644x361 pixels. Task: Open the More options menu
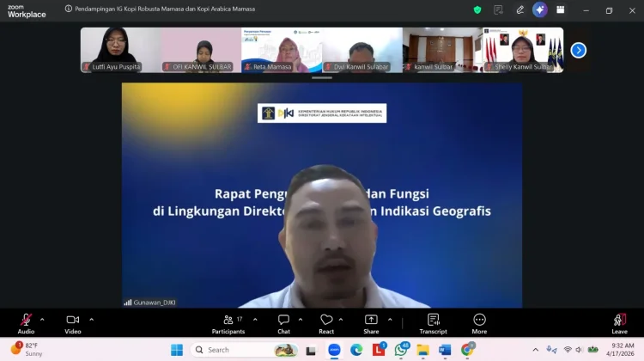(x=479, y=323)
